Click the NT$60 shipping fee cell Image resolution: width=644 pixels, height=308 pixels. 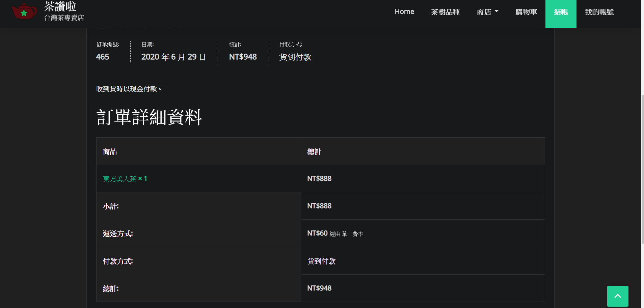tap(317, 233)
